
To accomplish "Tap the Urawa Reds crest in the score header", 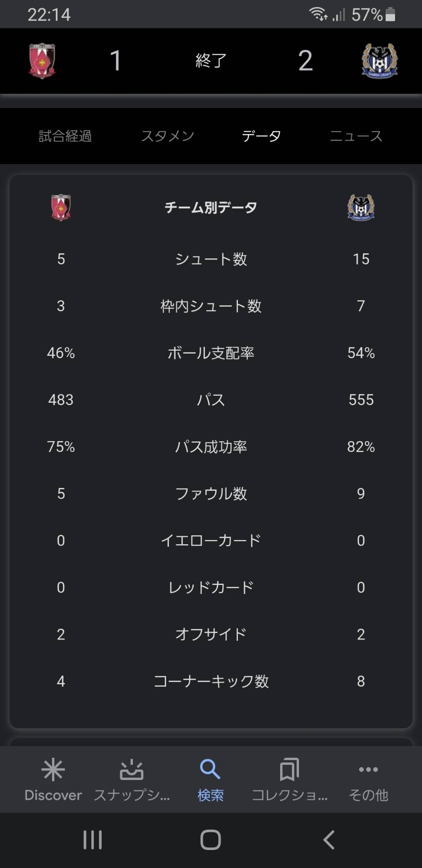I will 42,61.
